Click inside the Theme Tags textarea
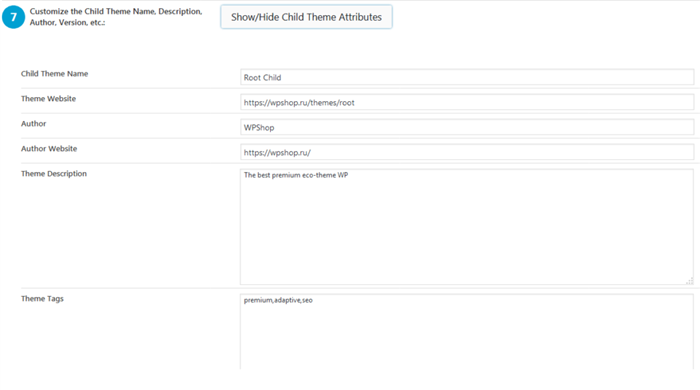The width and height of the screenshot is (700, 390). tap(467, 332)
